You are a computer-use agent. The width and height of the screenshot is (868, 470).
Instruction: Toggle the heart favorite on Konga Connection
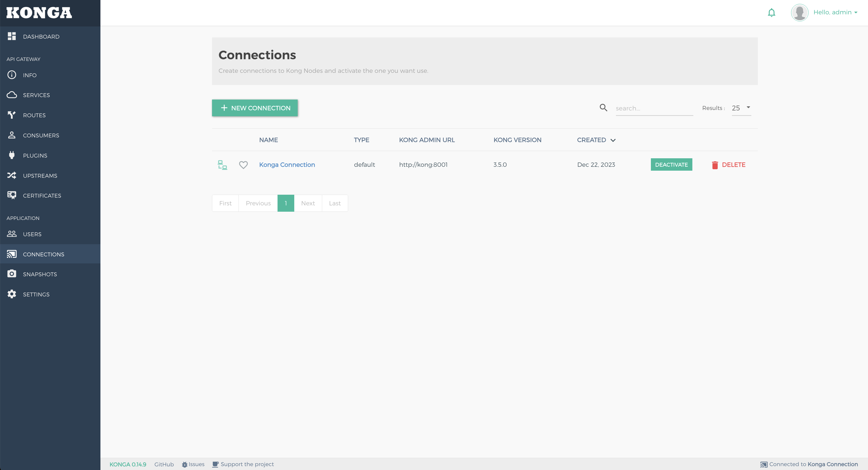243,165
